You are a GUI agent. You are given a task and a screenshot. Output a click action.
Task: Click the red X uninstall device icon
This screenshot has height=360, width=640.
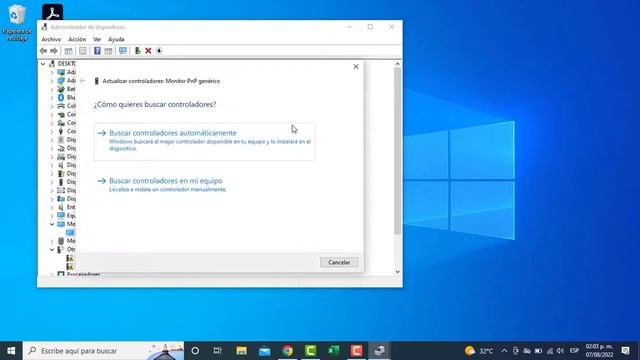tap(148, 51)
